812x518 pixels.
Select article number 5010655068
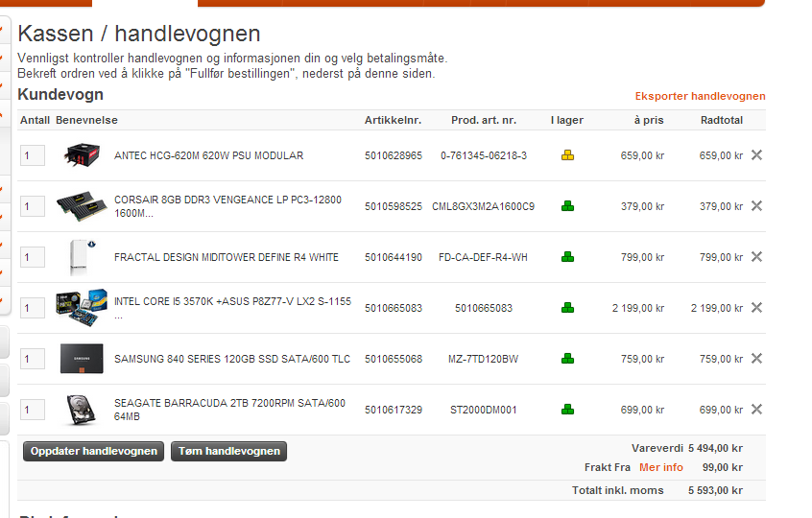tap(394, 359)
